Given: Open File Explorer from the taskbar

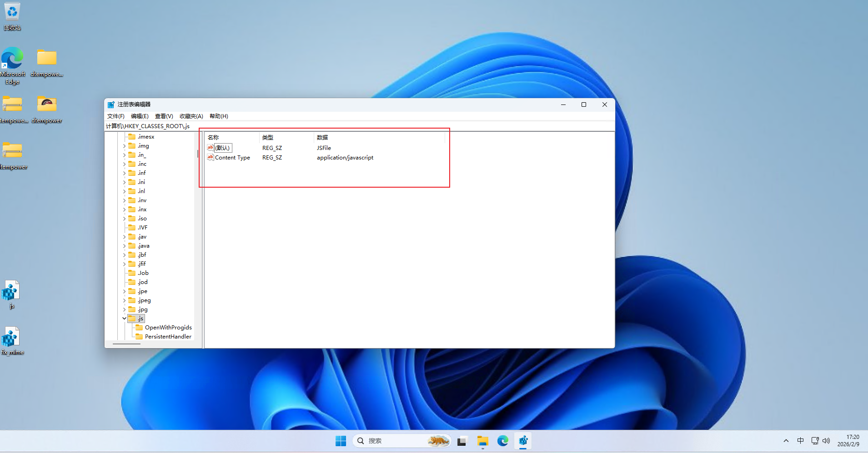Looking at the screenshot, I should (x=482, y=441).
